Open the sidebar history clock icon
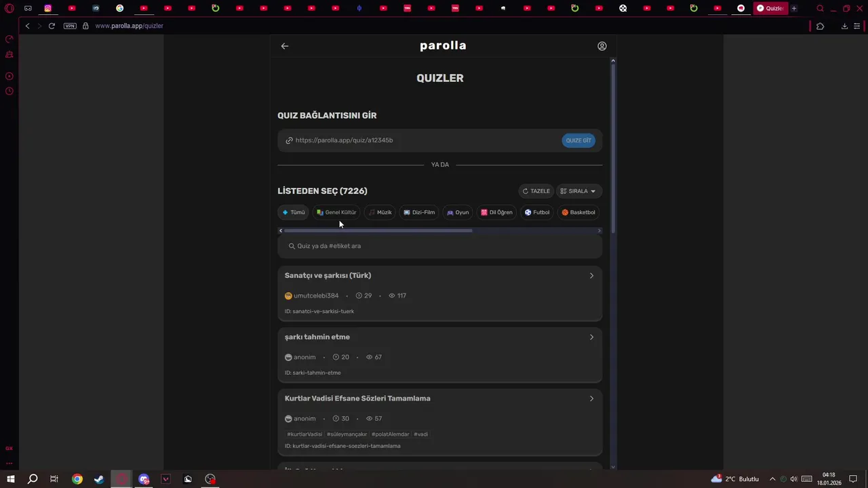 (x=9, y=91)
